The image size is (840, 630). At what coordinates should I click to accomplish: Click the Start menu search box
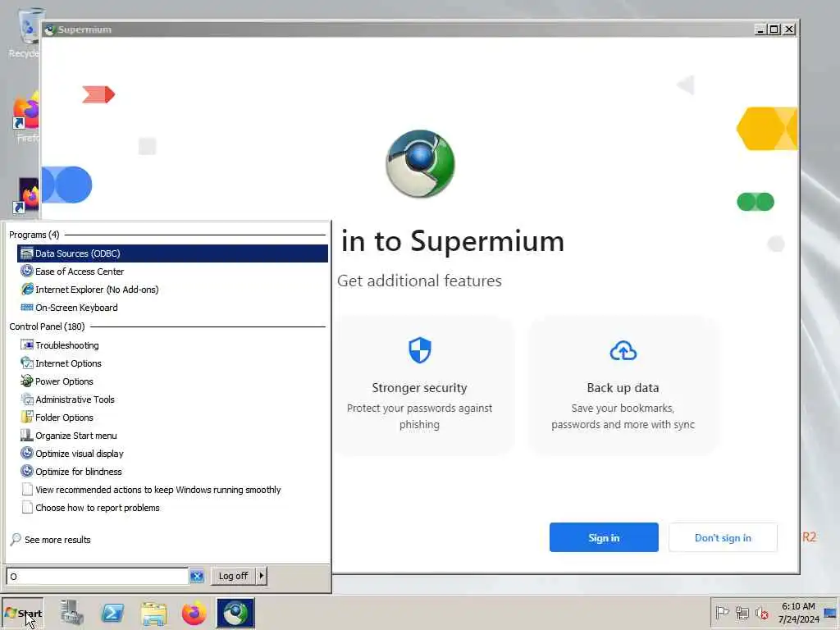(x=97, y=577)
